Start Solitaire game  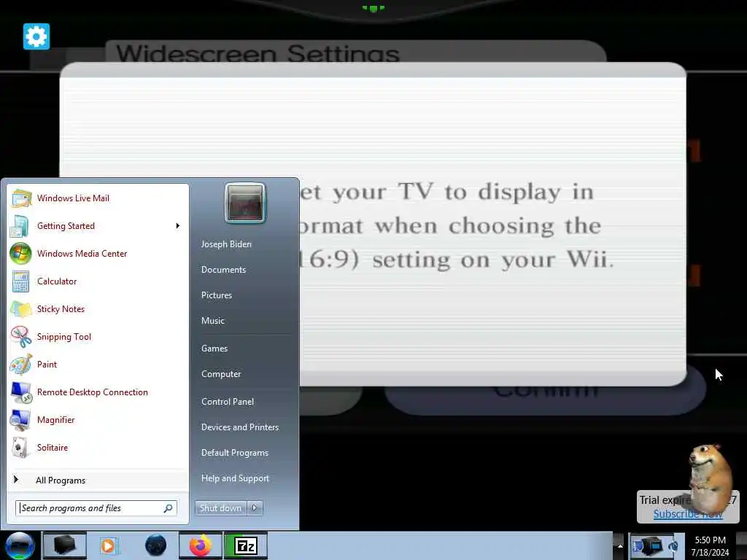98,447
